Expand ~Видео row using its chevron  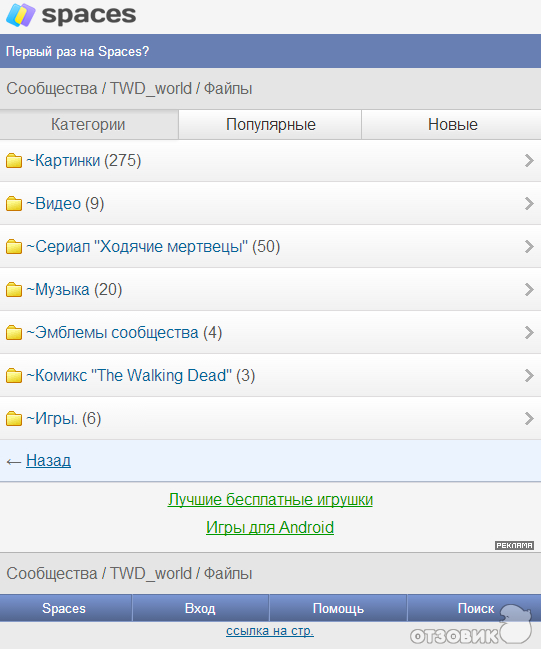tap(529, 204)
